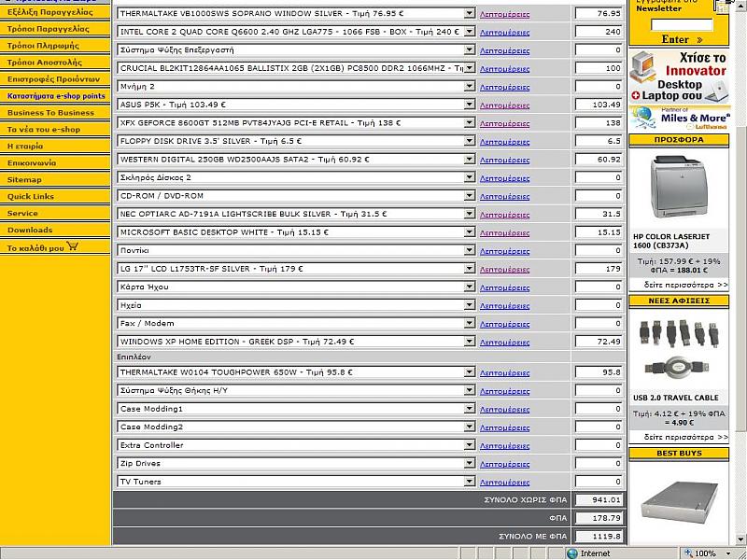
Task: Click the Internet zone globe icon
Action: coord(572,553)
